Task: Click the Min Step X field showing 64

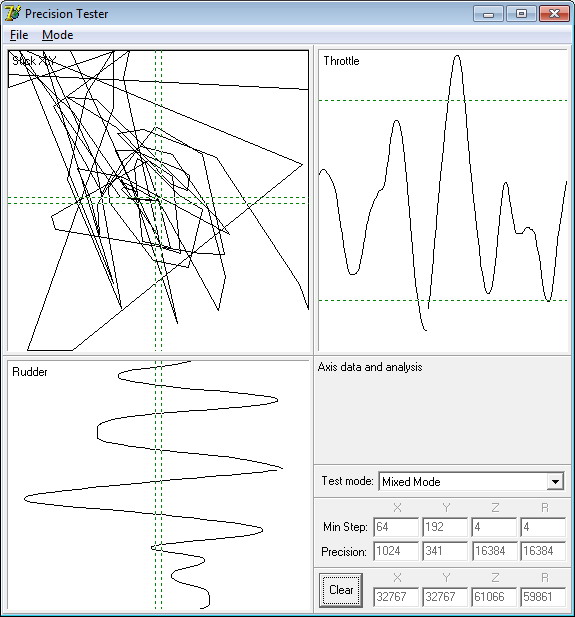Action: 396,527
